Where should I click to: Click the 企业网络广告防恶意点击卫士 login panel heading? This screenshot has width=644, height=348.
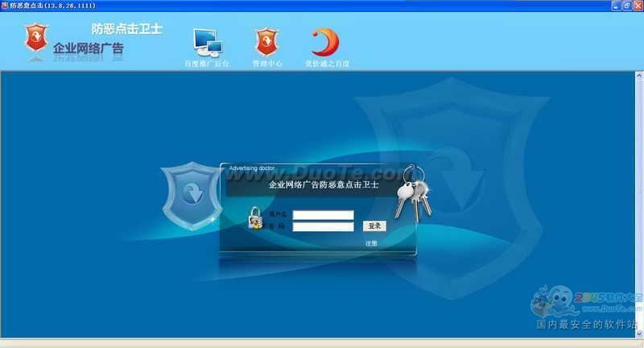[x=323, y=185]
